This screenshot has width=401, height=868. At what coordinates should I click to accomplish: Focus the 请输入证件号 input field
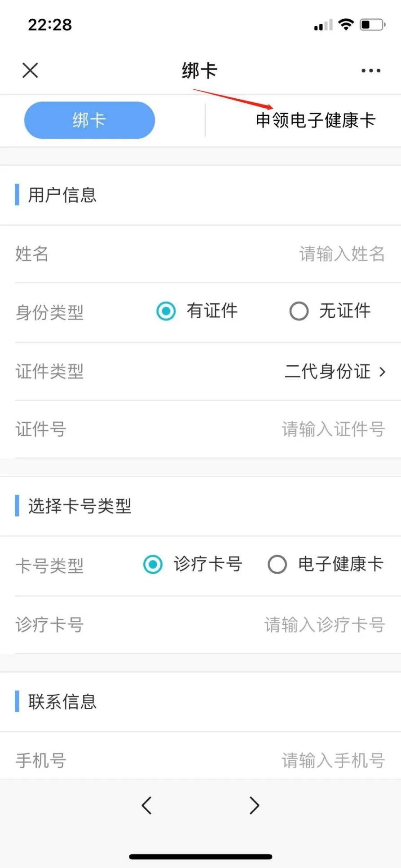(x=333, y=430)
